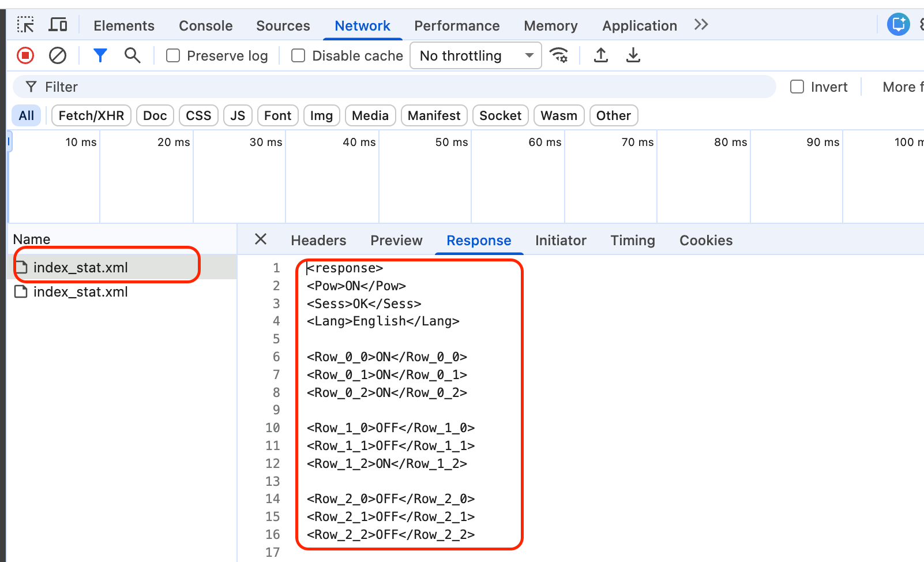
Task: Export HAR file with download icon
Action: 633,55
